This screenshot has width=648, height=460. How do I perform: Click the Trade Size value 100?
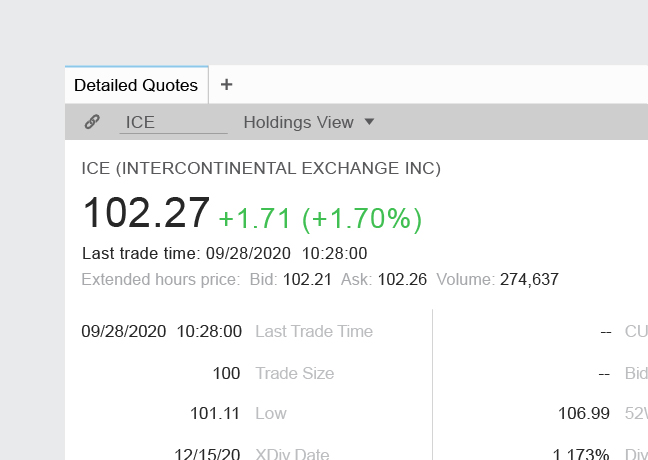pyautogui.click(x=226, y=373)
